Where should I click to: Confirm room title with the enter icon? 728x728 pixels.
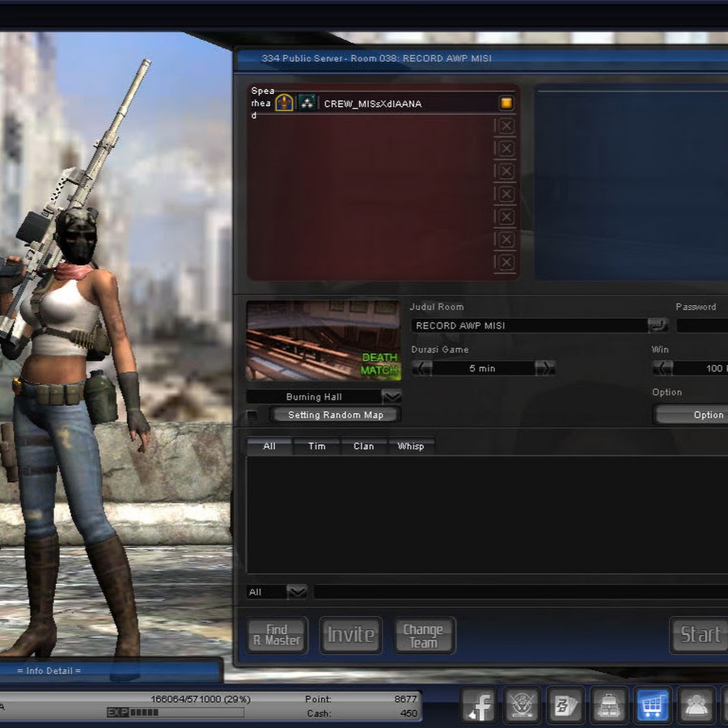coord(658,325)
